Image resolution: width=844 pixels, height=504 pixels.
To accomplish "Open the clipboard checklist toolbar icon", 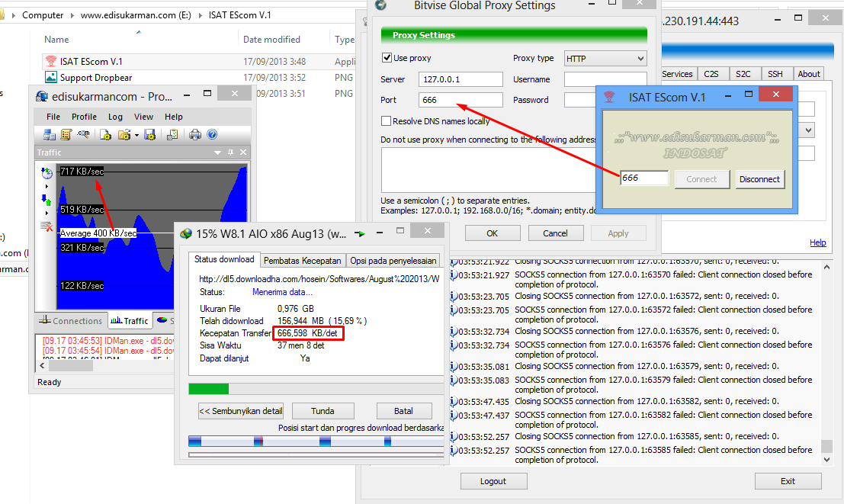I will click(x=172, y=135).
